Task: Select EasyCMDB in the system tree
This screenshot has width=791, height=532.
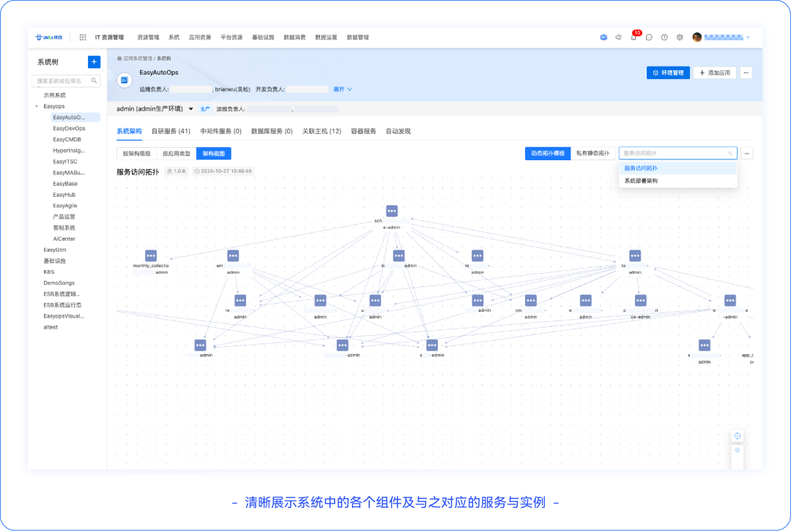Action: coord(67,140)
